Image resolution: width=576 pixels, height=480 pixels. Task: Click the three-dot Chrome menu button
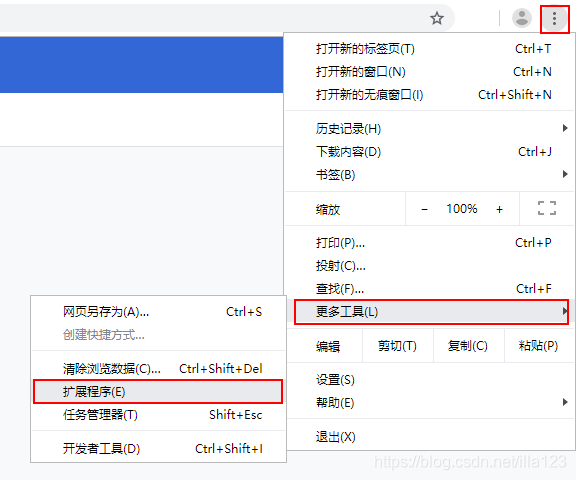(554, 18)
